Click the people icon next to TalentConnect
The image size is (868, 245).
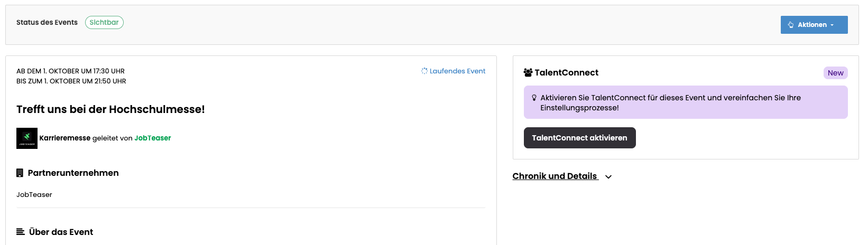point(528,72)
